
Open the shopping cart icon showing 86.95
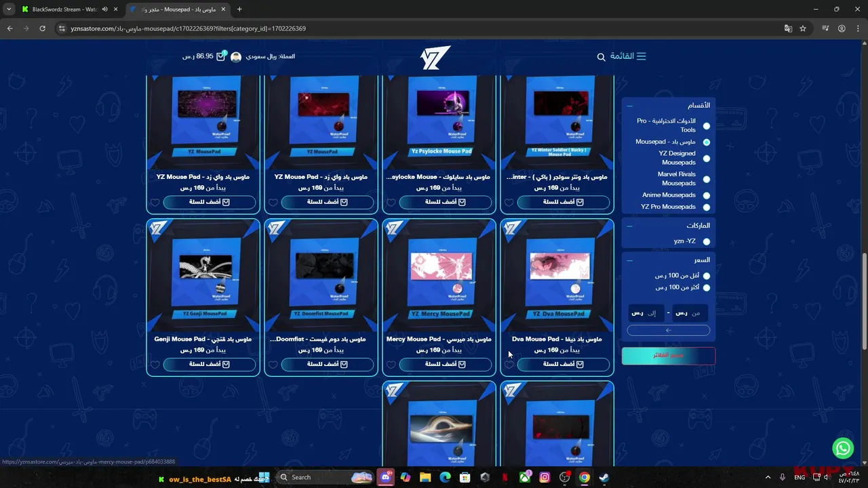(220, 56)
